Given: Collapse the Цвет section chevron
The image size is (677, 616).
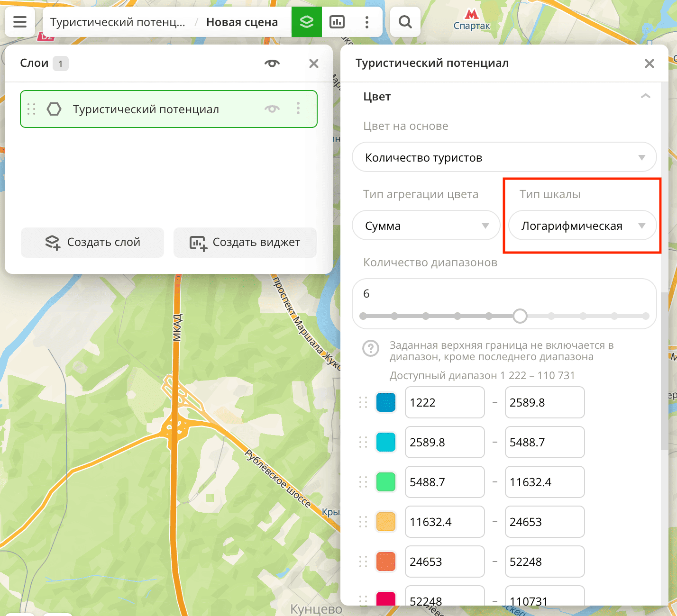Looking at the screenshot, I should (645, 96).
